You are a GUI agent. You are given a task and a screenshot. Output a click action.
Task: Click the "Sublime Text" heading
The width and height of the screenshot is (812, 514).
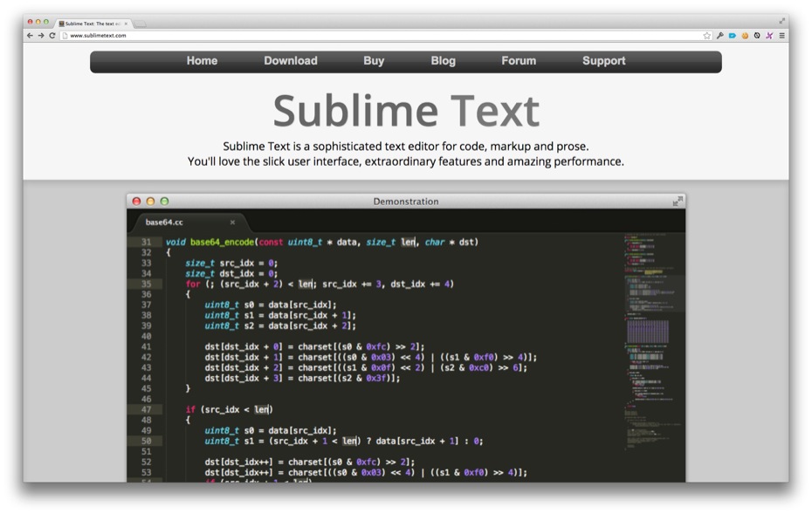(x=406, y=111)
